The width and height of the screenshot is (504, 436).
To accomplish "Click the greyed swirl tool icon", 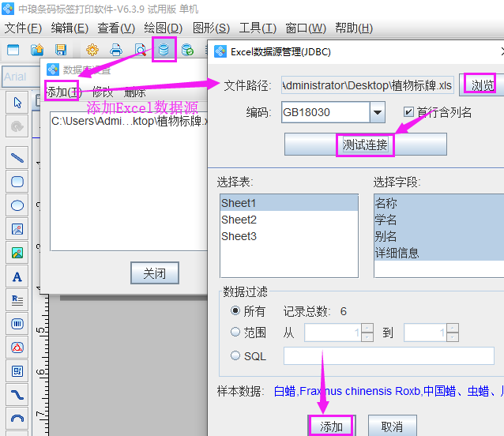I will 17,126.
